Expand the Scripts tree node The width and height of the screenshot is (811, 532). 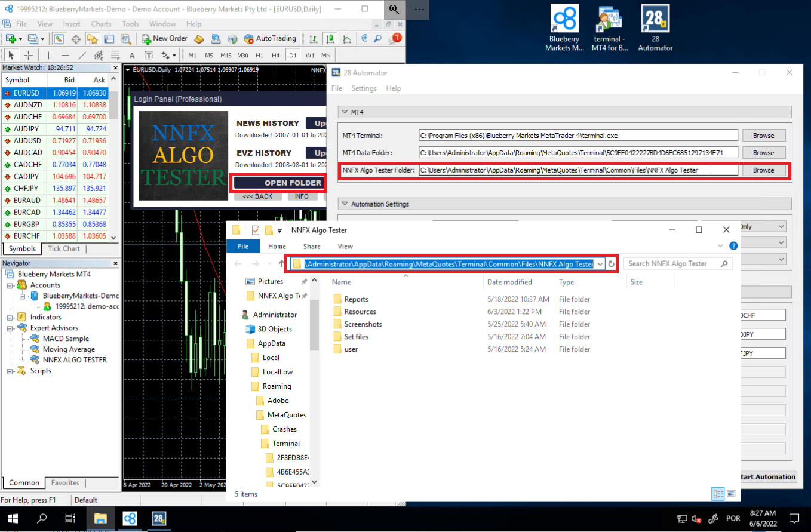(x=10, y=371)
